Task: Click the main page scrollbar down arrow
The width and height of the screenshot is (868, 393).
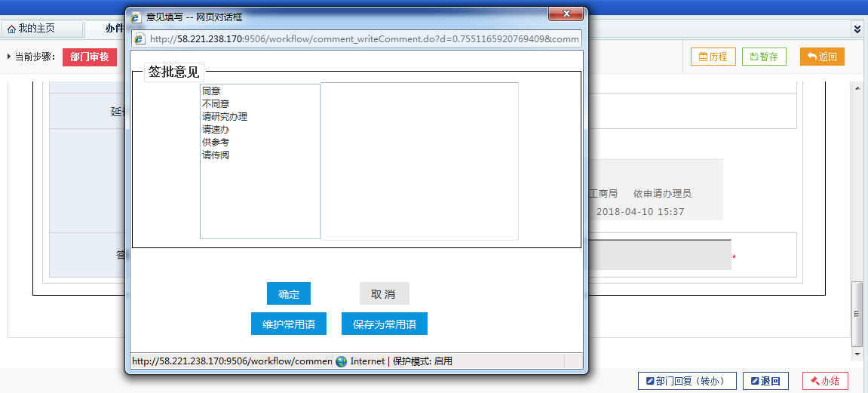Action: 857,354
